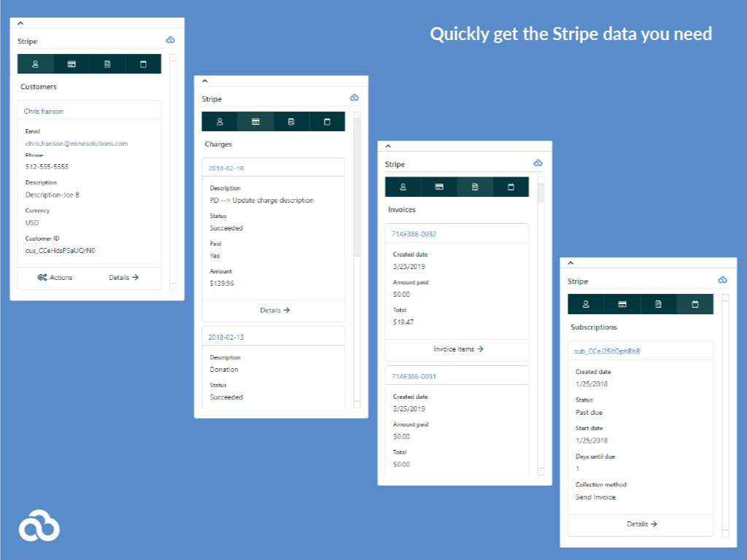747x560 pixels.
Task: Collapse the Subscriptions panel via its chevron
Action: [x=571, y=262]
